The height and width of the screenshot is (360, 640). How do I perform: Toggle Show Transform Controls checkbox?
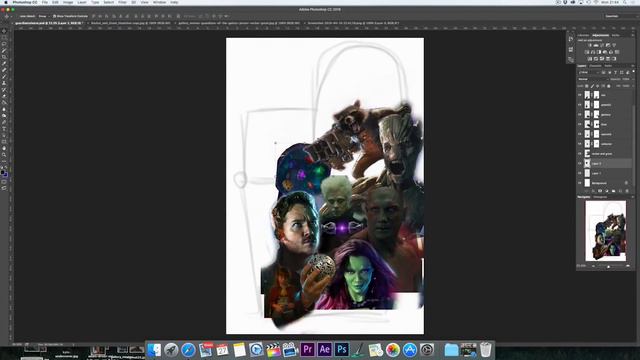tap(54, 16)
